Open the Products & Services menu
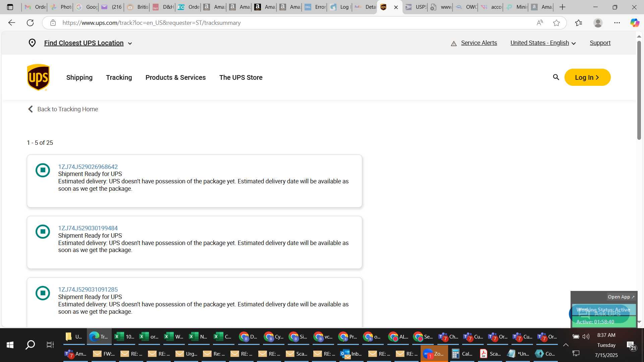Image resolution: width=644 pixels, height=362 pixels. 176,77
